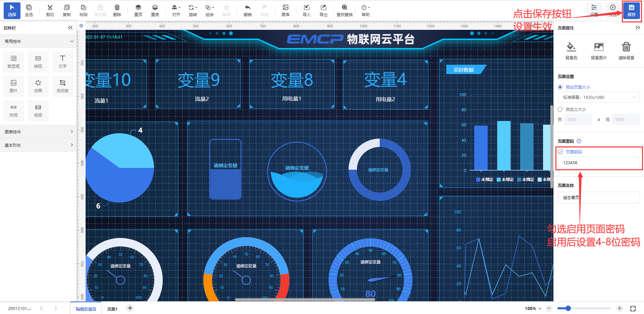Viewport: 644px width, 314px height.
Task: Select the 时间 time control
Action: tap(14, 111)
